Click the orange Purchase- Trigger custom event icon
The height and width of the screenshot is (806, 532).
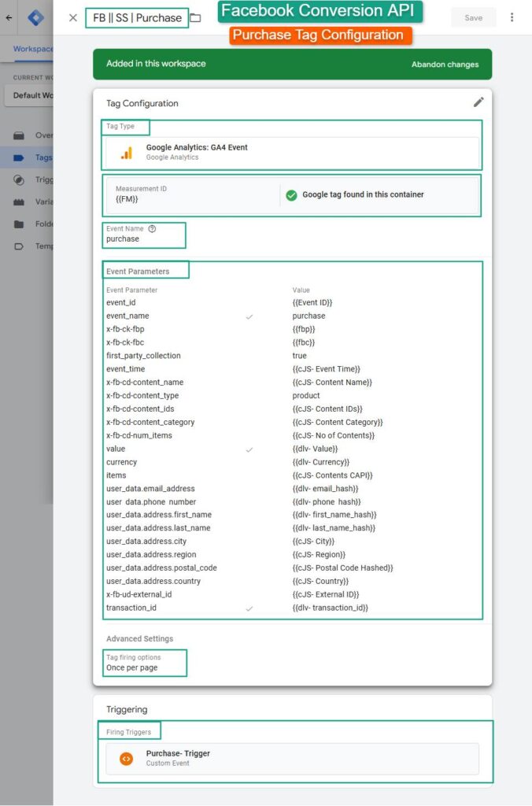pyautogui.click(x=126, y=759)
